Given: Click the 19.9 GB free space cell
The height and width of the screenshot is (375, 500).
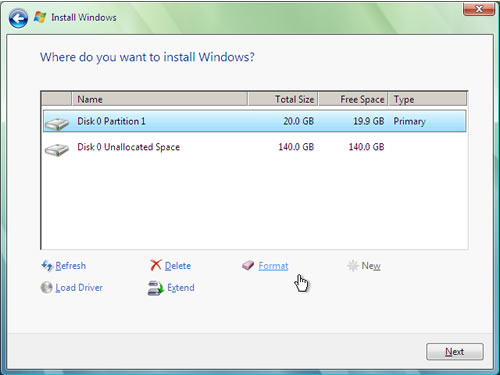Looking at the screenshot, I should 369,121.
